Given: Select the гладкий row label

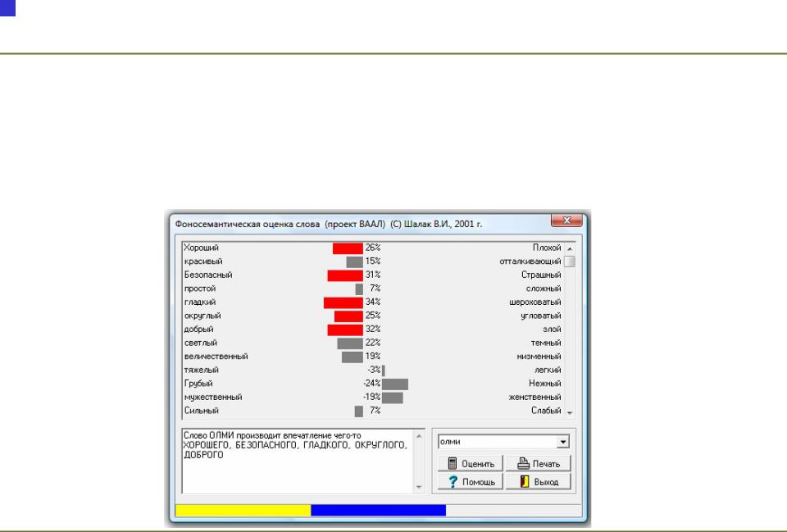Looking at the screenshot, I should point(200,302).
